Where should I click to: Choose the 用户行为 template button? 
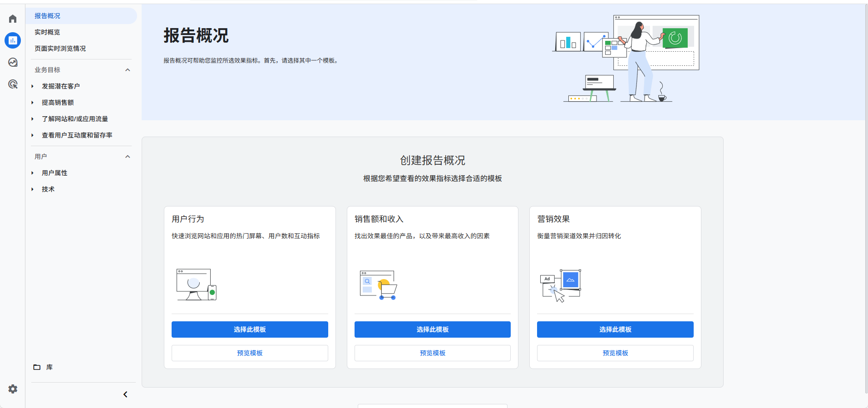click(x=250, y=329)
